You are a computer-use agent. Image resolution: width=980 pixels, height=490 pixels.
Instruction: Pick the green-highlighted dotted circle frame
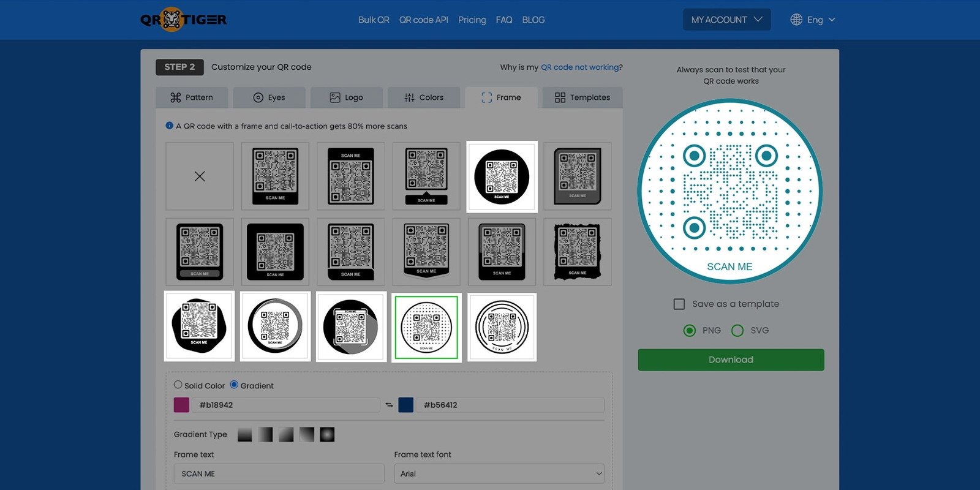point(426,327)
